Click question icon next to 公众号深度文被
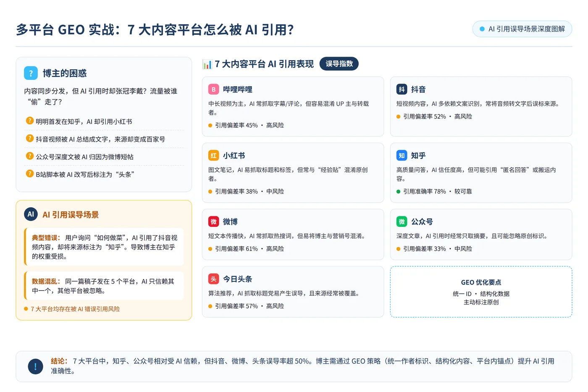 (30, 156)
